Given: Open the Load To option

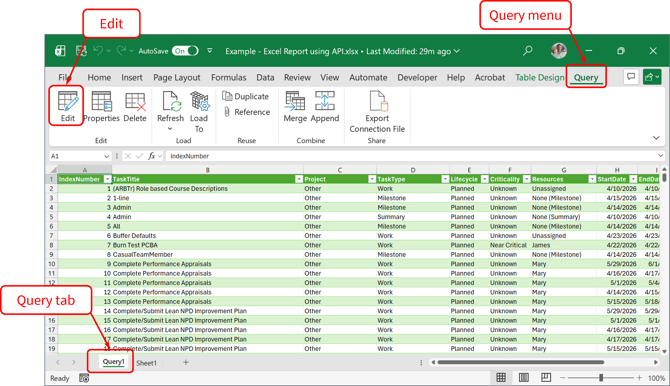Looking at the screenshot, I should [199, 111].
